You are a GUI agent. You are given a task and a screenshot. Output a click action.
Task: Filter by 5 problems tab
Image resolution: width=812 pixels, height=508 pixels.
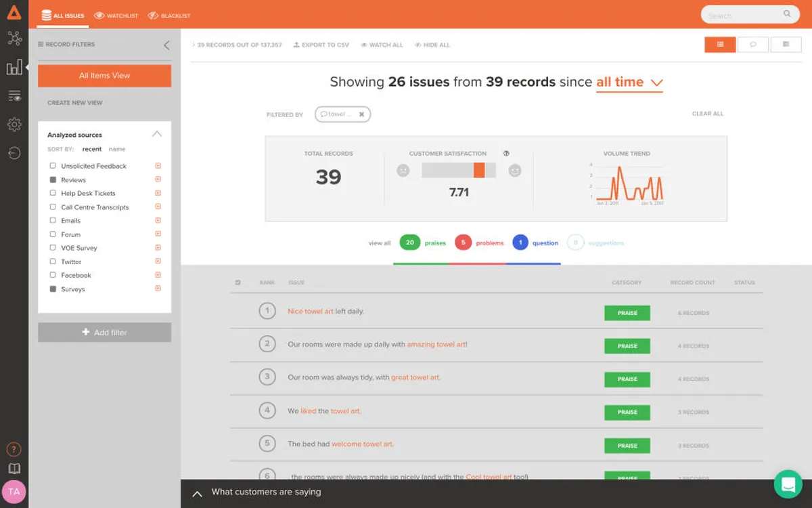coord(479,242)
